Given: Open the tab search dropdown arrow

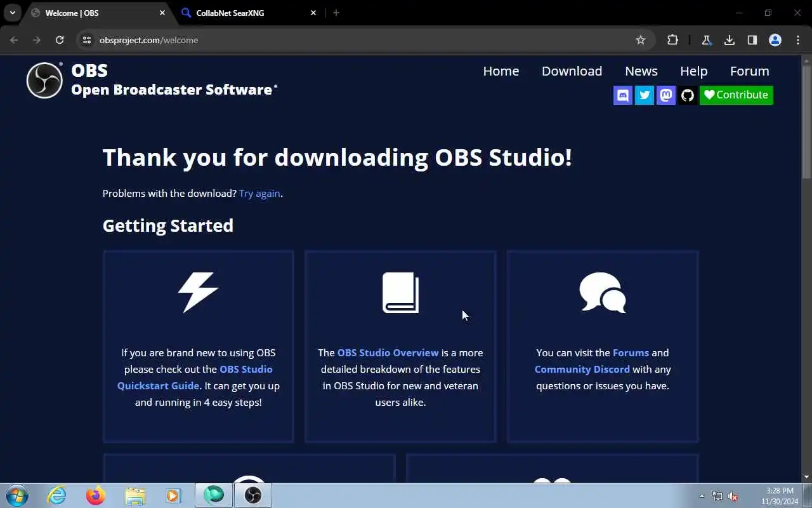Looking at the screenshot, I should pyautogui.click(x=12, y=13).
